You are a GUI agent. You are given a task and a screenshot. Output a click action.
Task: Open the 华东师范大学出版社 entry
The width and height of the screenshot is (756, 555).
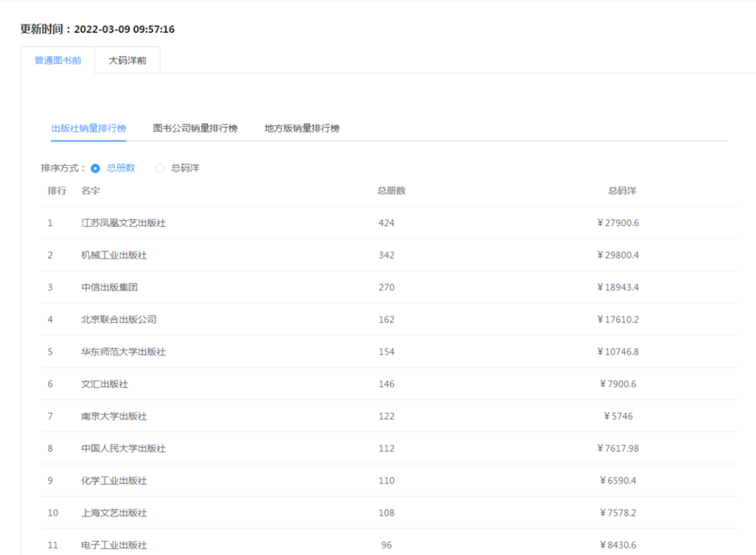click(x=123, y=352)
